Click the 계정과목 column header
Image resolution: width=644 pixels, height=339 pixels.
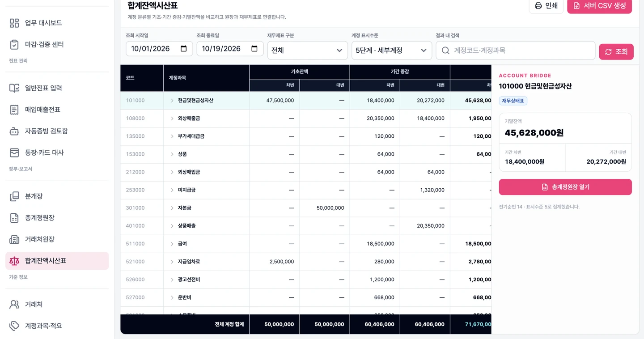(x=206, y=78)
